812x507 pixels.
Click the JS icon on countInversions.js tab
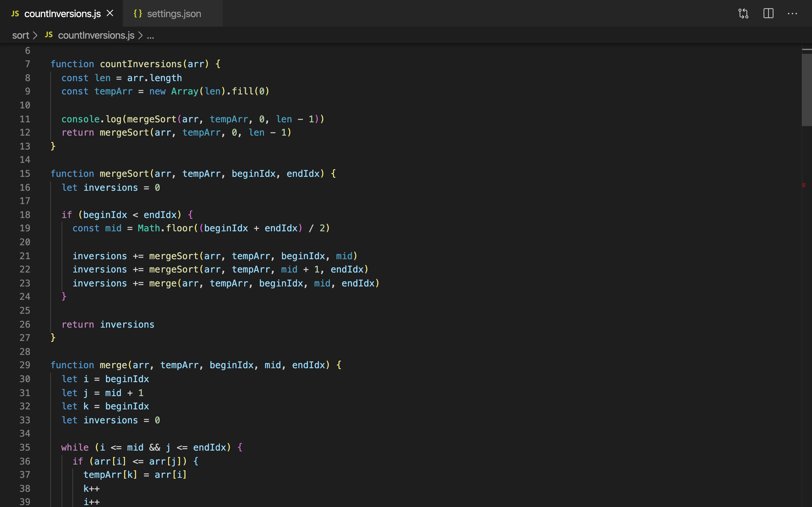(15, 14)
